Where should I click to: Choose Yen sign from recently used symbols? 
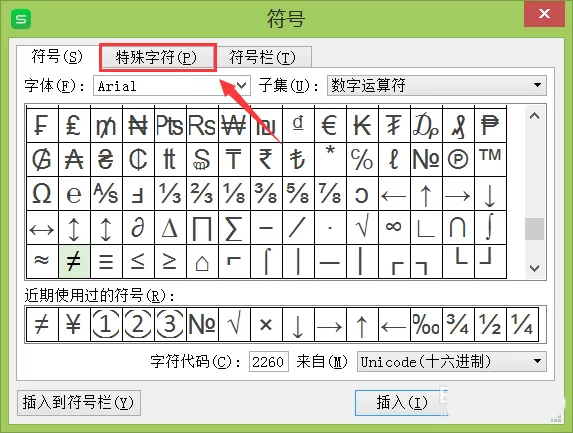click(74, 324)
